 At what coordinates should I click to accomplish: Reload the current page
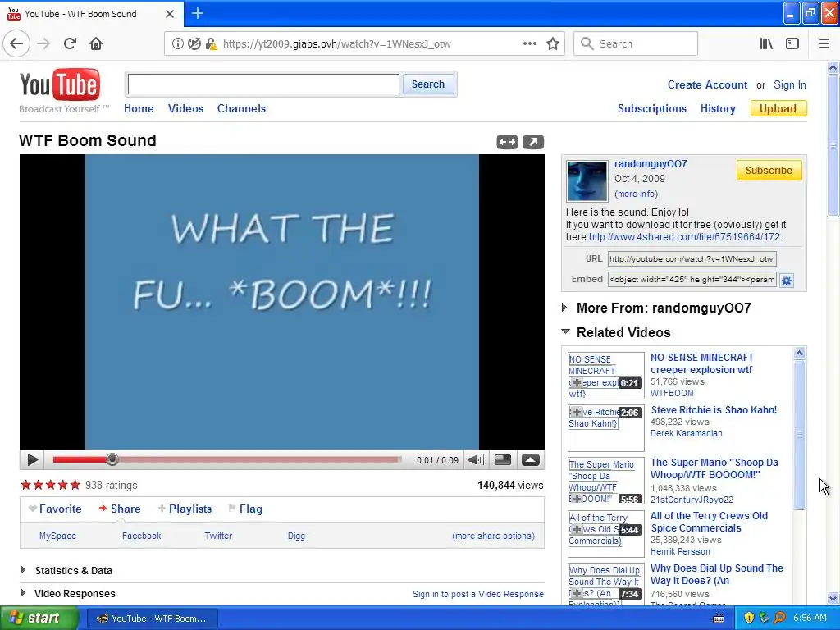coord(70,43)
